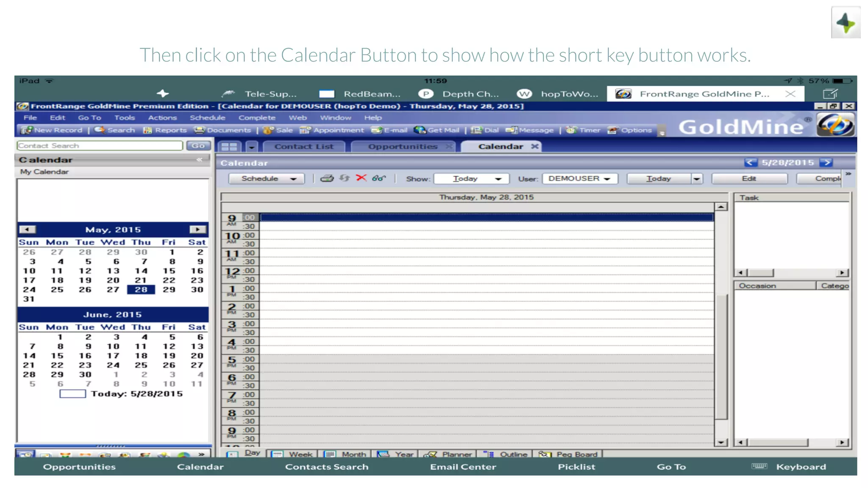Click the Edit button
The image size is (868, 488).
pyautogui.click(x=749, y=179)
